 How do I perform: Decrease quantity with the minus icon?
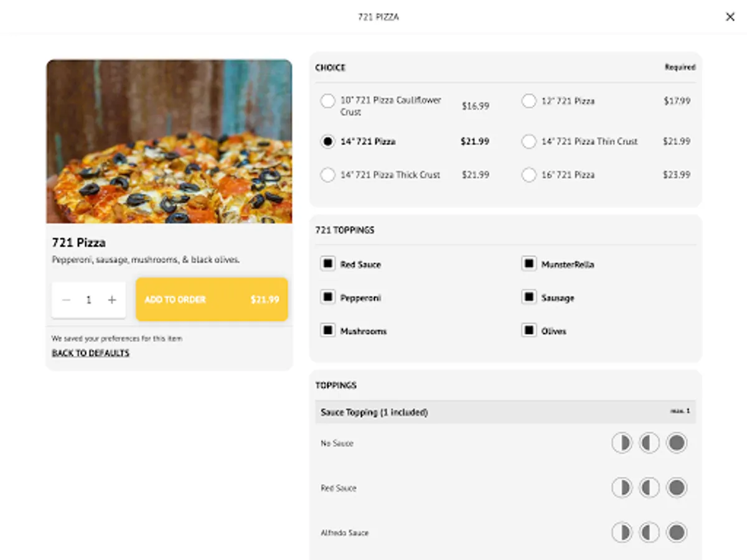click(67, 300)
